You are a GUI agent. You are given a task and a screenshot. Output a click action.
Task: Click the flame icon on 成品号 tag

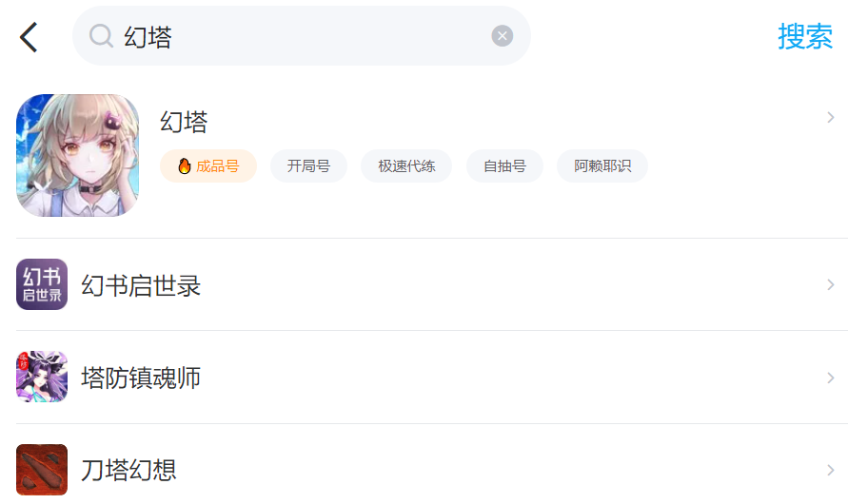(185, 166)
